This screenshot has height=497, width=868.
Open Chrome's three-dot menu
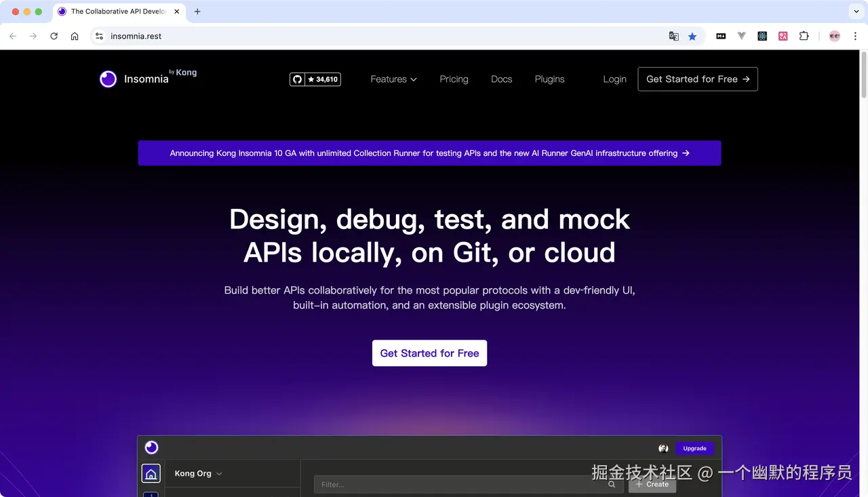[x=855, y=35]
